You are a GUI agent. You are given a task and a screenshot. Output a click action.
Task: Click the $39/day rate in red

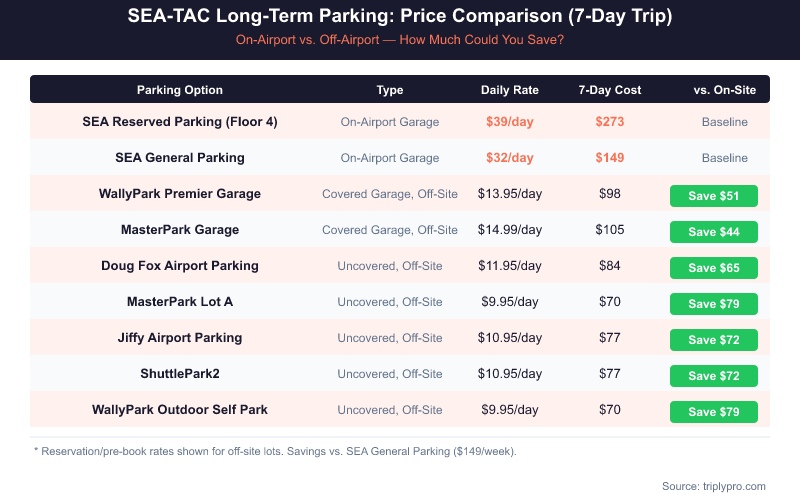pos(510,122)
